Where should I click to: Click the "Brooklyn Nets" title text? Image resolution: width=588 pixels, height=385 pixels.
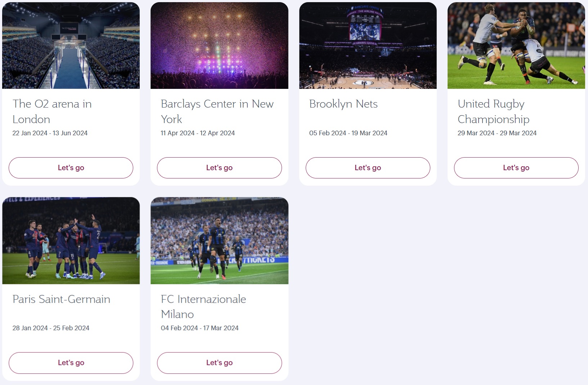point(343,104)
